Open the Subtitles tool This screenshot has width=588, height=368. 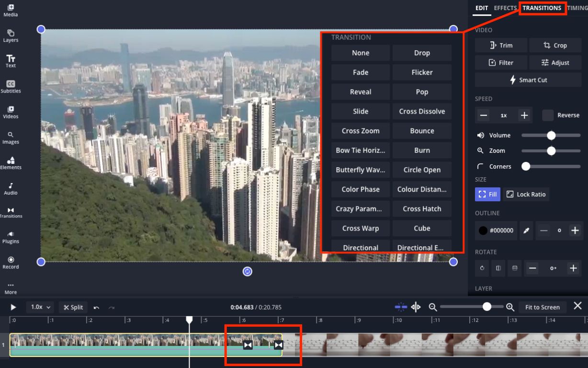11,86
